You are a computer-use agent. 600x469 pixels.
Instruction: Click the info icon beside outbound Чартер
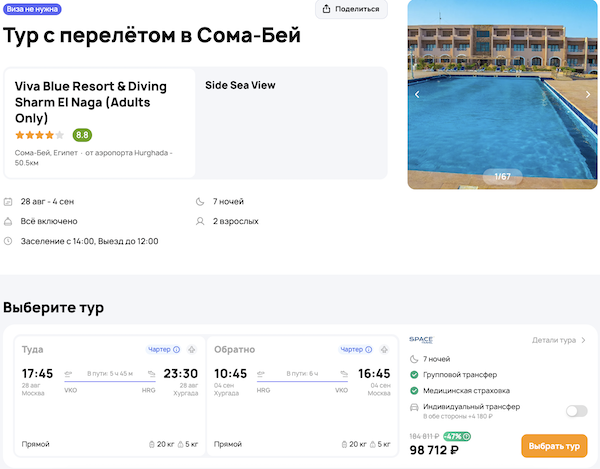pos(177,350)
